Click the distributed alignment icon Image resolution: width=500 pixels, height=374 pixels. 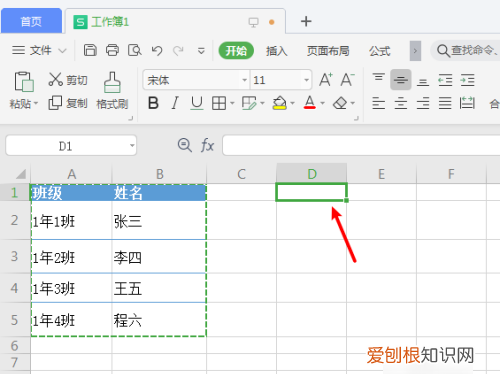467,103
